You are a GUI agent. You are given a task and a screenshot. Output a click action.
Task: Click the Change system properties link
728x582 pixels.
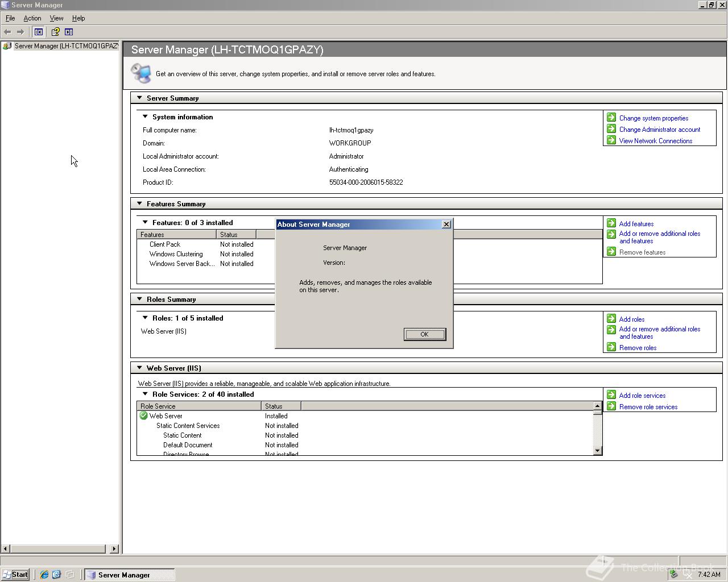coord(653,118)
